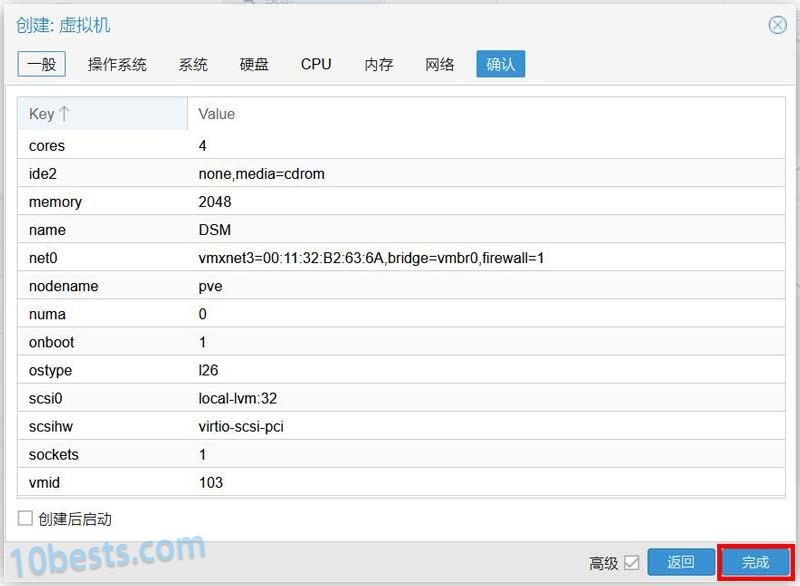Click the memory value 2048
Viewport: 800px width, 586px height.
coord(215,202)
